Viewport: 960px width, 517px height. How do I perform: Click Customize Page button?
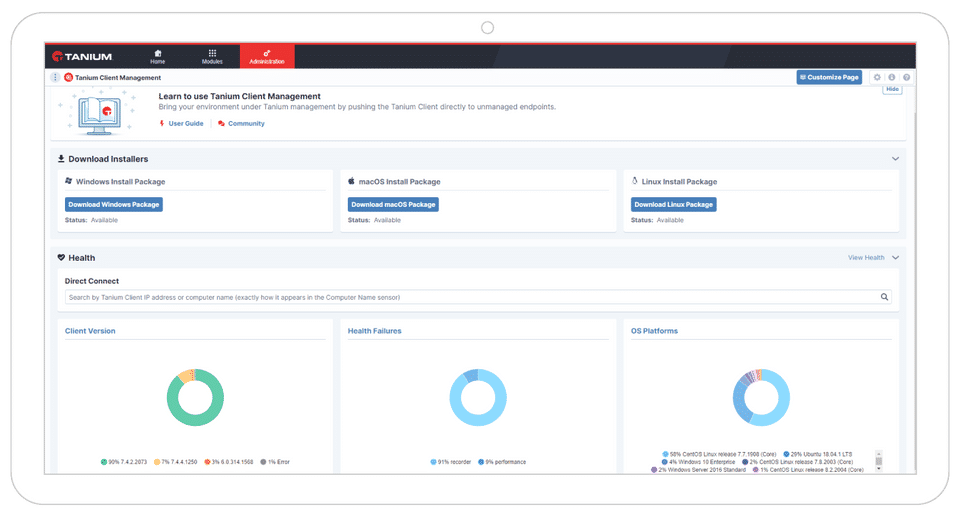pos(829,77)
